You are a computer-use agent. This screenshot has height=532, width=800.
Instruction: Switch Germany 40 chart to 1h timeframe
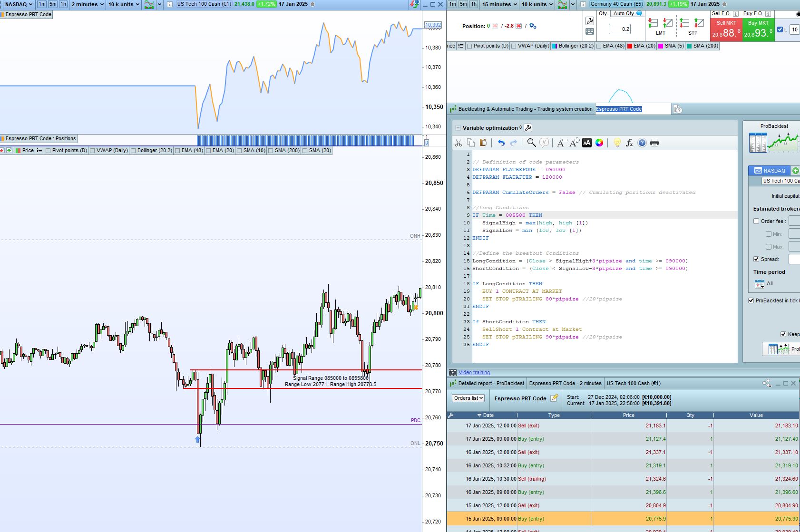474,4
